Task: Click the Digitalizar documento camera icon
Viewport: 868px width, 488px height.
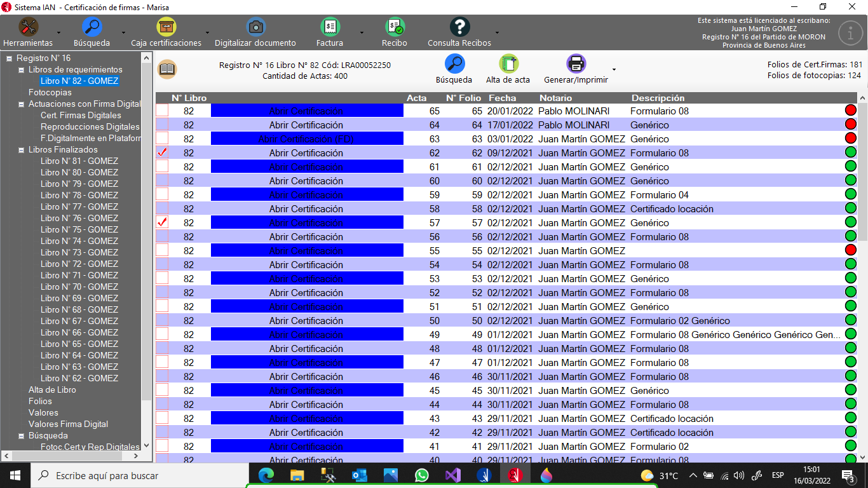Action: 255,27
